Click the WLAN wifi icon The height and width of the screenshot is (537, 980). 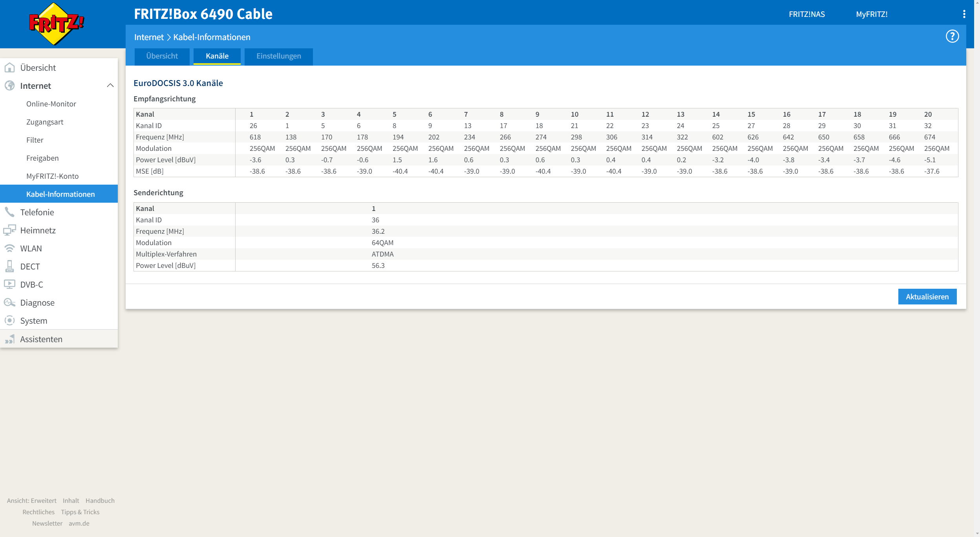[9, 248]
